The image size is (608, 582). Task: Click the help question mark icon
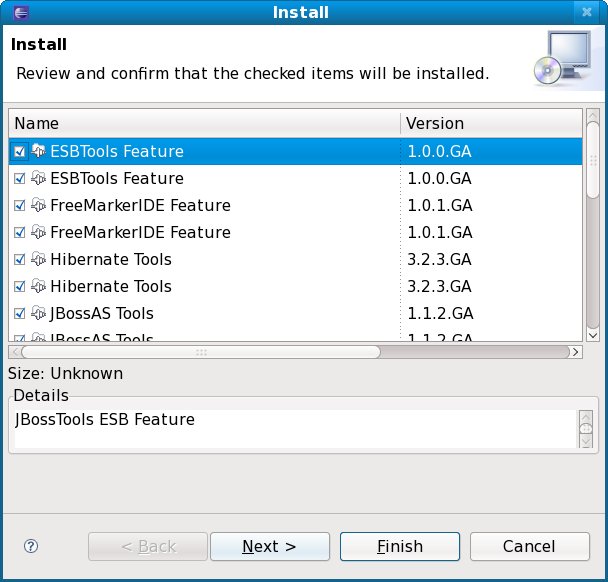tap(31, 546)
